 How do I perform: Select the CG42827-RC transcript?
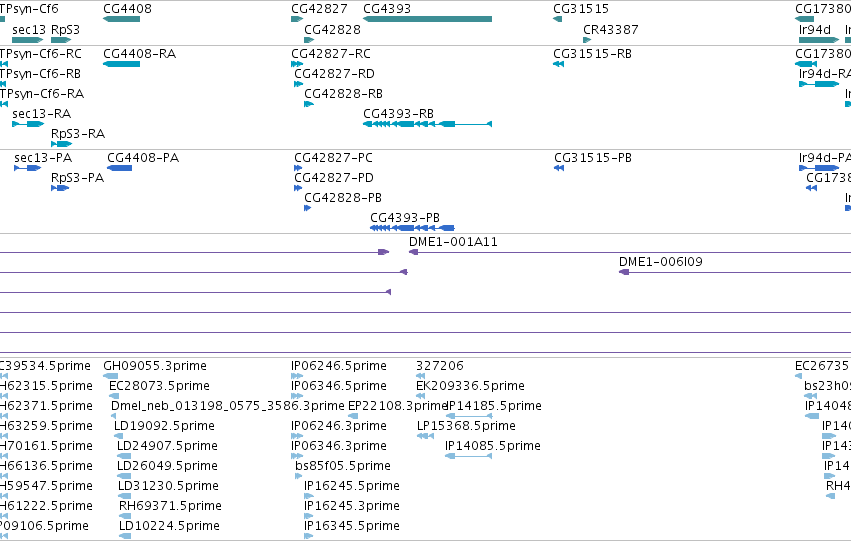click(x=297, y=64)
